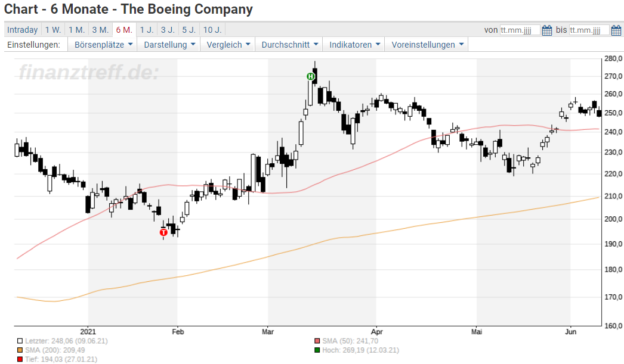The height and width of the screenshot is (364, 624).
Task: Open the Durchschnitt dropdown
Action: click(289, 45)
